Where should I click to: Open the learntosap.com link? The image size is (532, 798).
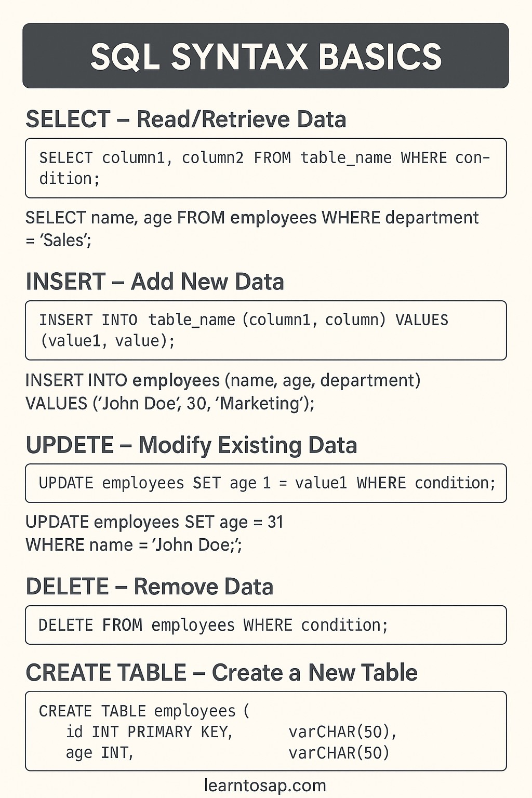265,786
